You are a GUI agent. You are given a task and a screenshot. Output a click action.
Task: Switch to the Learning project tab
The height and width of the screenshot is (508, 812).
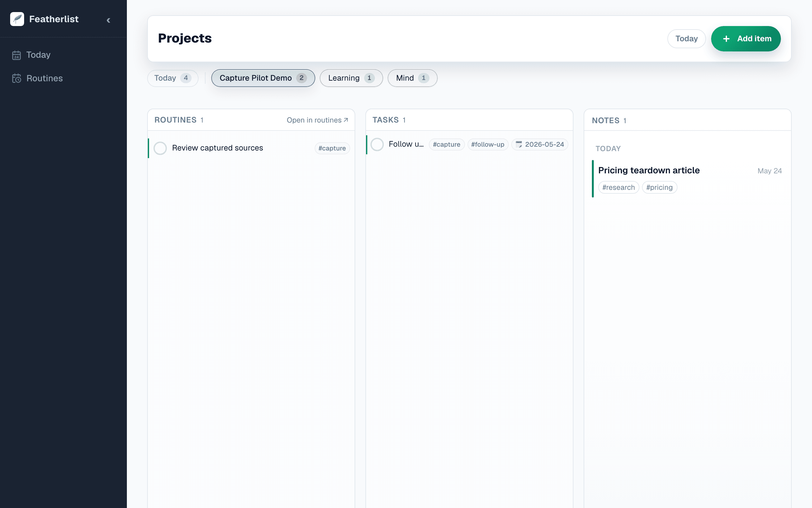coord(351,78)
